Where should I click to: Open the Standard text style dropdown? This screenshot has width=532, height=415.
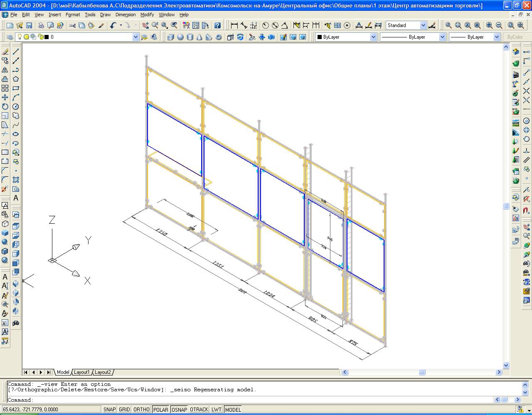click(x=423, y=25)
